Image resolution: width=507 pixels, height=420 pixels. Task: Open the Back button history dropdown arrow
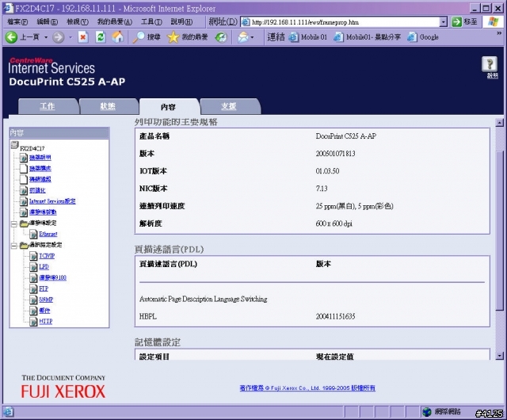46,37
